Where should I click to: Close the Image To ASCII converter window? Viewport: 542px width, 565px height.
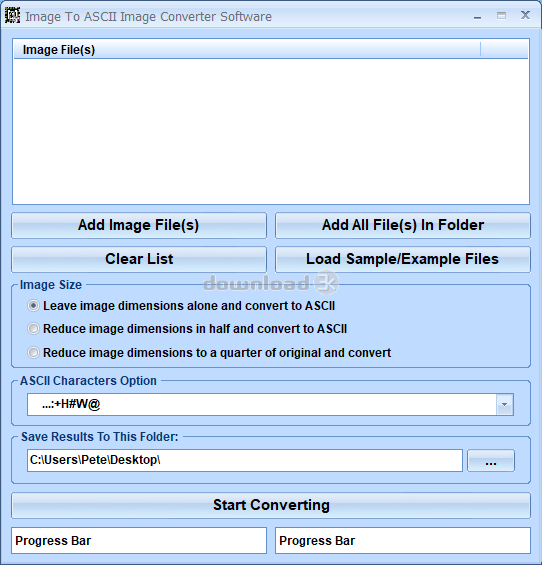(525, 15)
